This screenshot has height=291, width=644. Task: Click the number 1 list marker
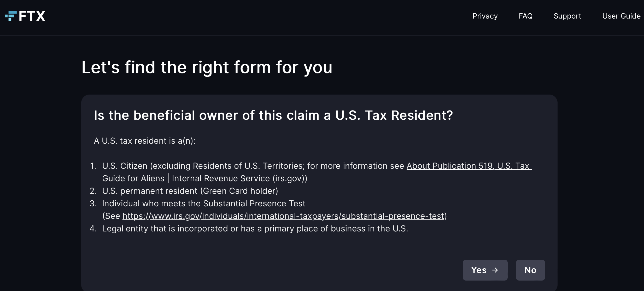point(93,166)
